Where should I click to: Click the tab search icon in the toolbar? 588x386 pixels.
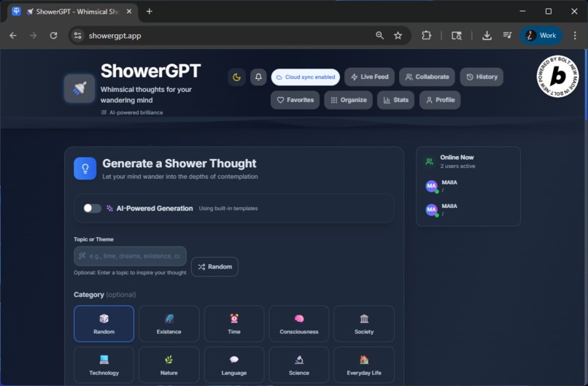click(457, 36)
